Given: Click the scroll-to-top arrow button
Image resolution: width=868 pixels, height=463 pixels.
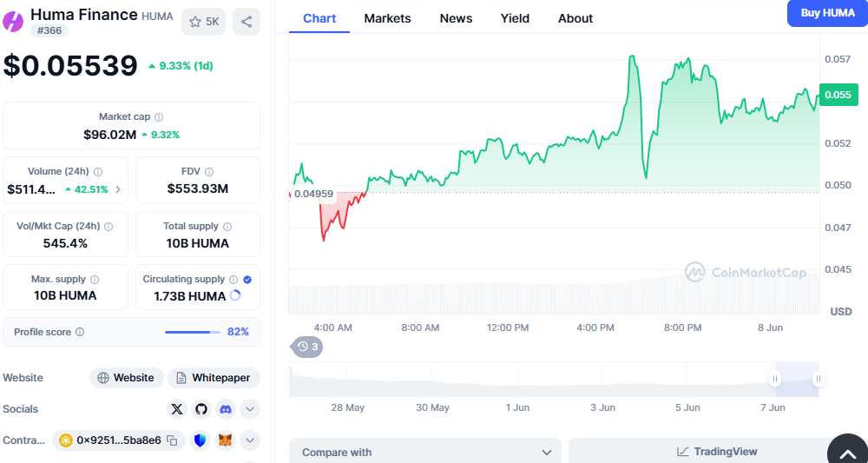Looking at the screenshot, I should click(847, 453).
